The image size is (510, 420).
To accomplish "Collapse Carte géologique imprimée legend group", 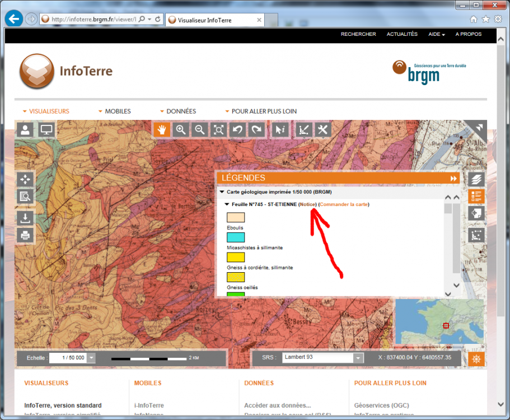I will (x=222, y=192).
